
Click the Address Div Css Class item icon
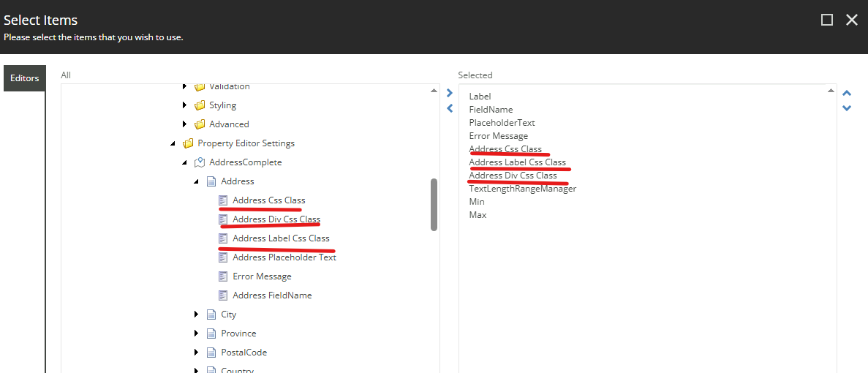click(x=223, y=219)
